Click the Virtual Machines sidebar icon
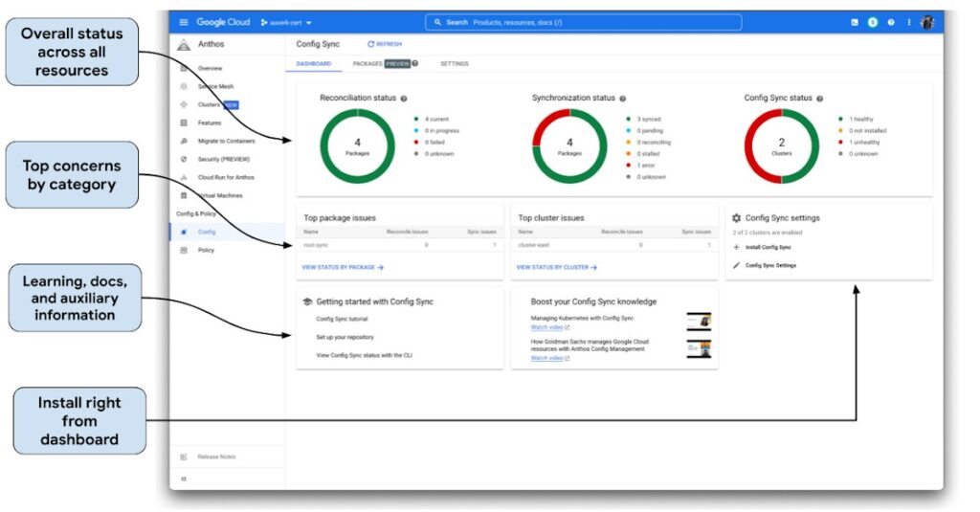The image size is (980, 512). pos(184,195)
